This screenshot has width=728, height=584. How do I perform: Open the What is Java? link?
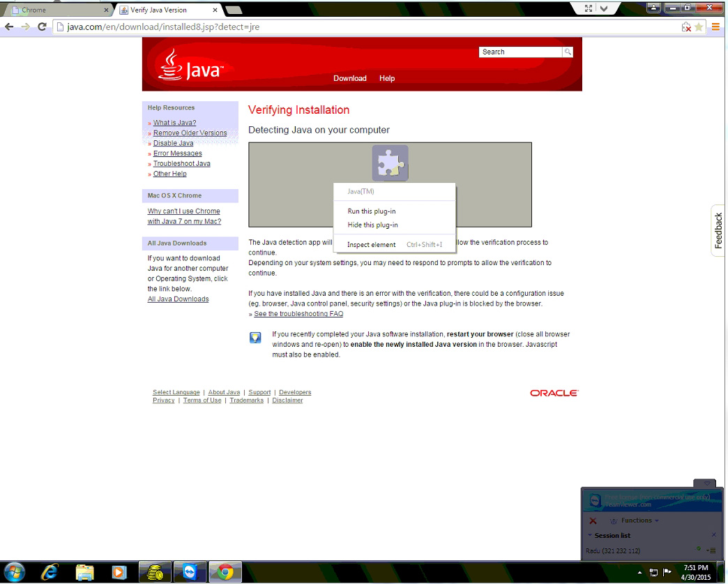pyautogui.click(x=174, y=123)
